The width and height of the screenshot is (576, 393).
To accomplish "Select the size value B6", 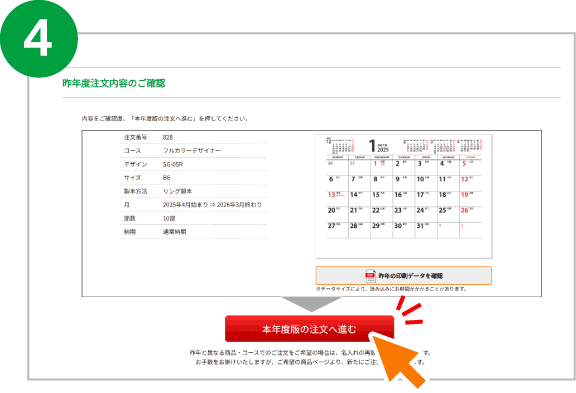I will 166,178.
